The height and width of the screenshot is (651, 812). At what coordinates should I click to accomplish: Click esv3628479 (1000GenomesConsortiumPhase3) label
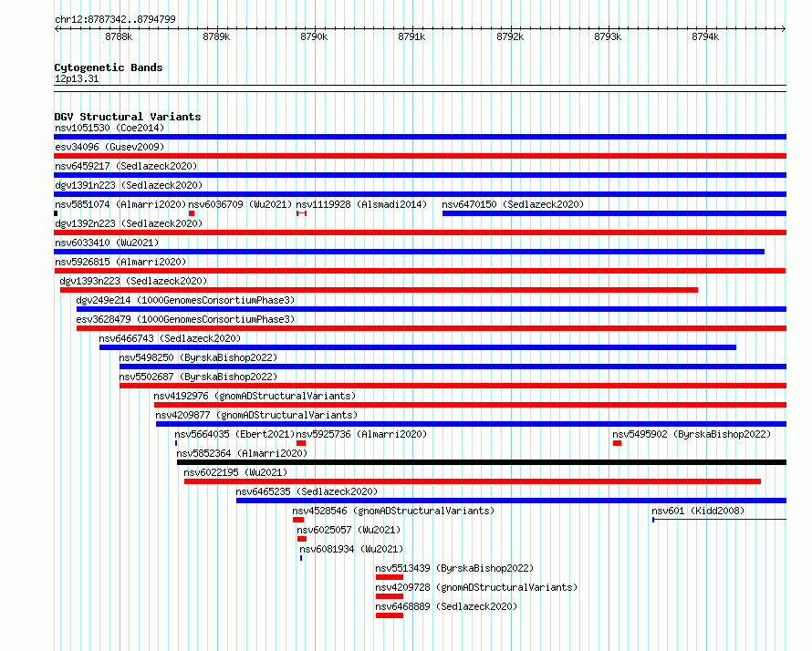click(185, 319)
